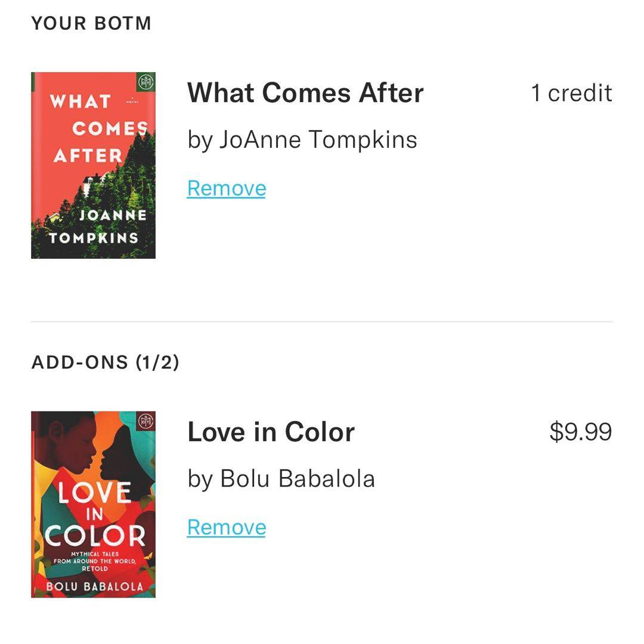The image size is (644, 644).
Task: Click the divider line between the sections
Action: pos(322,321)
